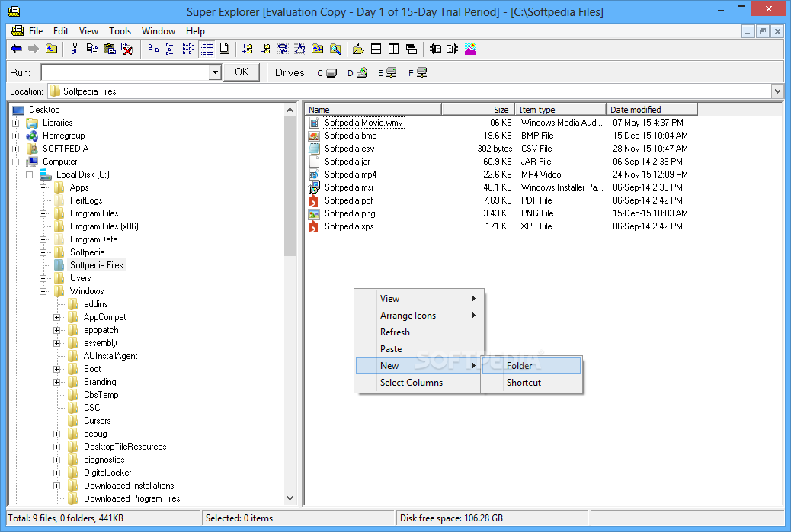Choose Shortcut in the New submenu

tap(531, 383)
